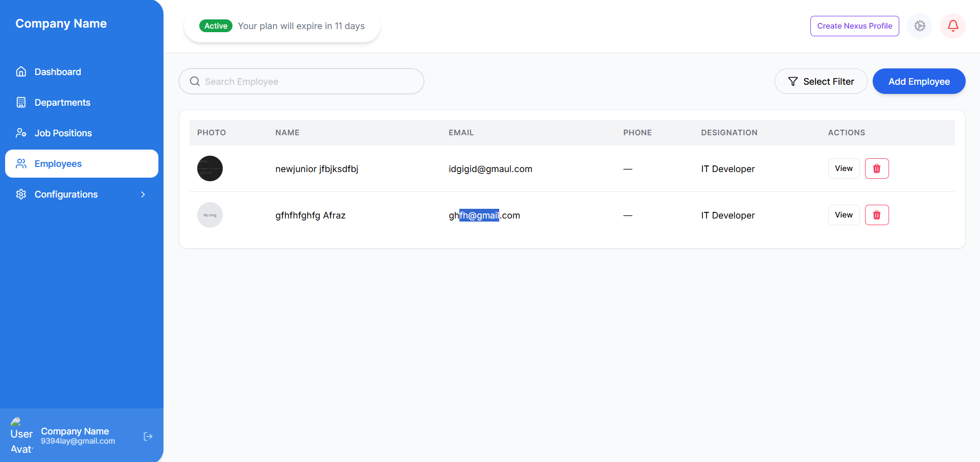This screenshot has height=462, width=980.
Task: Click the Add Employee button
Action: 919,81
